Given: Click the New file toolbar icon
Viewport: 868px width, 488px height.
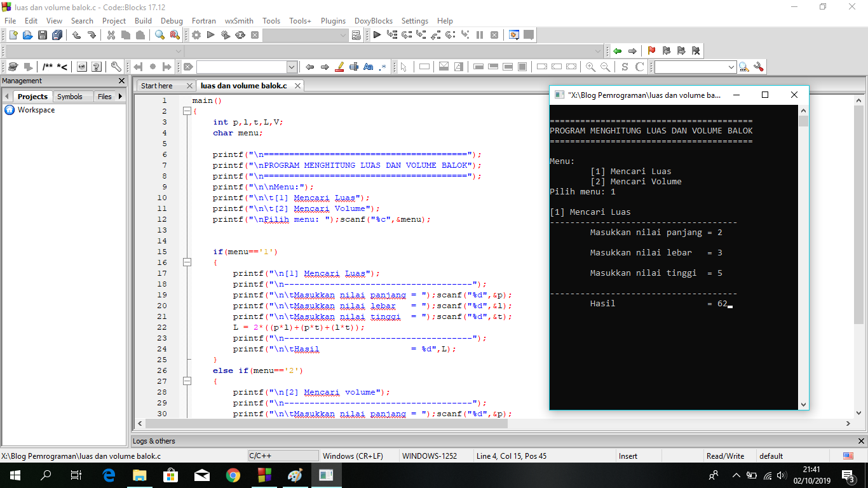Looking at the screenshot, I should coord(13,35).
